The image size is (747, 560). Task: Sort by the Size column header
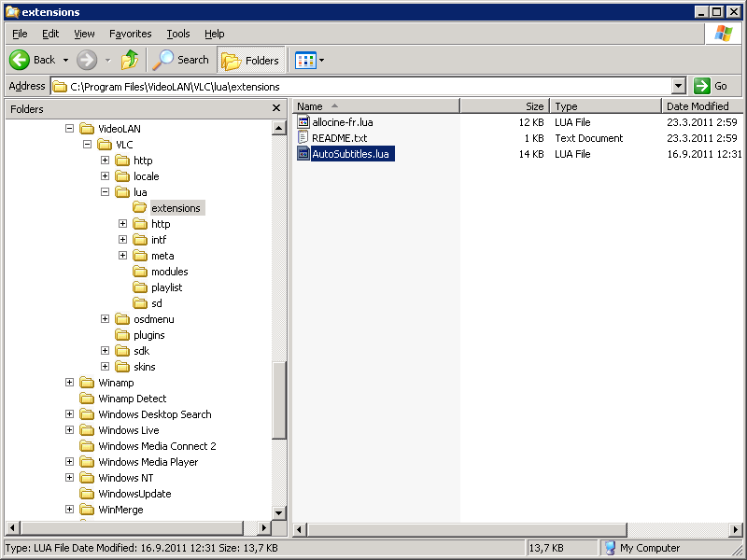(504, 106)
